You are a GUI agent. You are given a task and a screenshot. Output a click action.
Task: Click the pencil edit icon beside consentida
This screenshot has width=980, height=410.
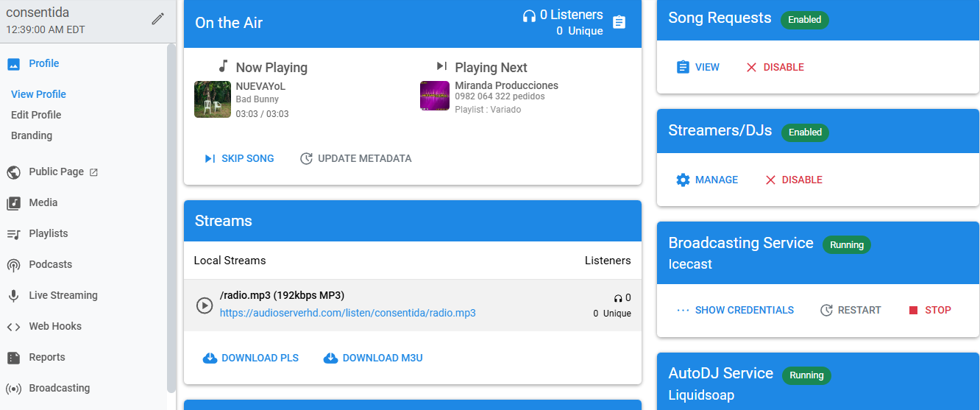tap(157, 19)
